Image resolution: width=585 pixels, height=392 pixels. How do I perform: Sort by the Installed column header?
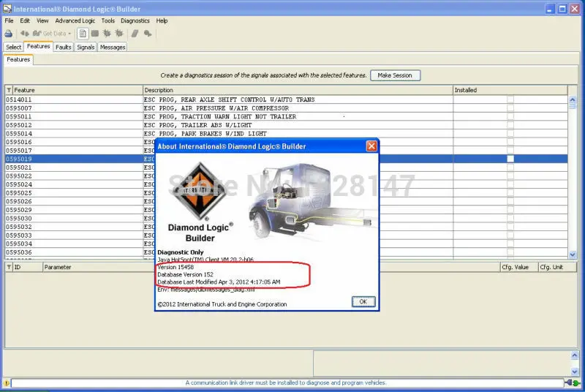point(510,90)
